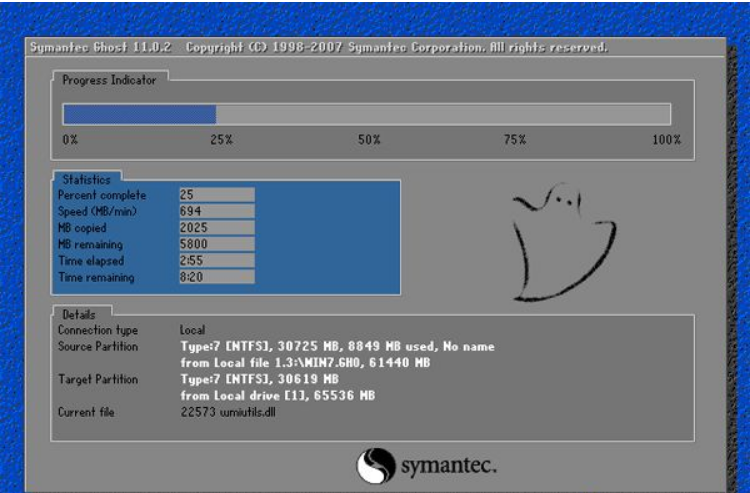Viewport: 750px width, 493px height.
Task: Click the Details group label
Action: click(x=80, y=314)
